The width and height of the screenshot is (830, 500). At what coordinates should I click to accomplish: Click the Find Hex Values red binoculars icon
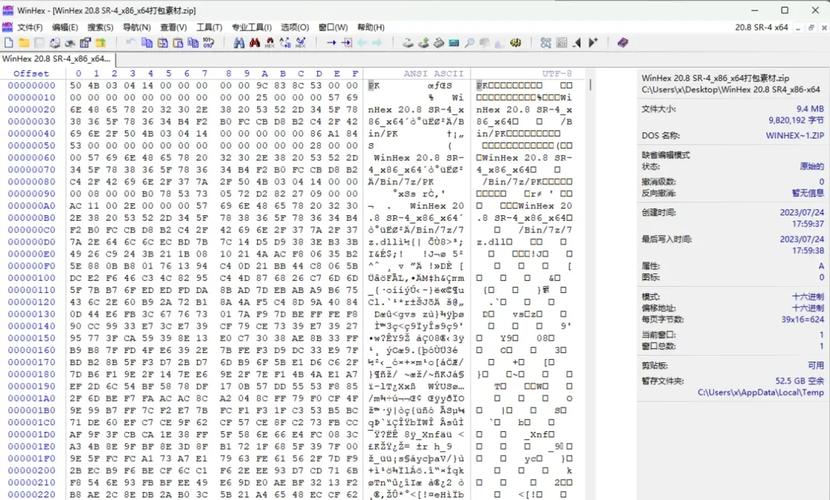click(x=254, y=43)
